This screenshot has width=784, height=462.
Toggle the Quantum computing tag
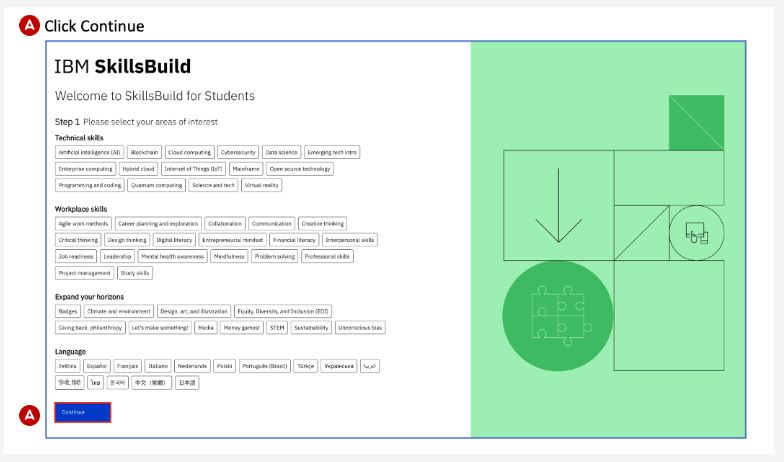(x=156, y=186)
